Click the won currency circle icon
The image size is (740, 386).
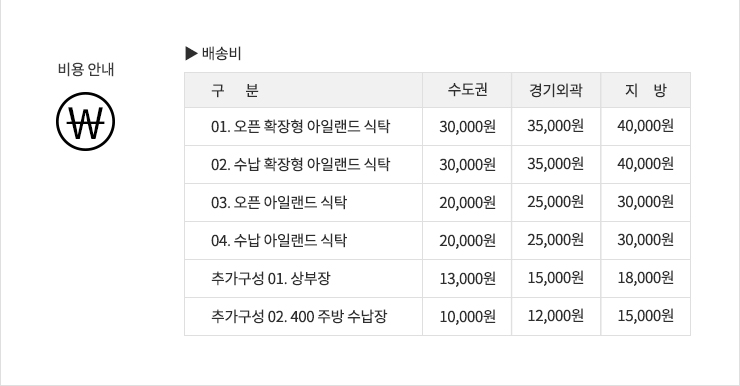click(85, 122)
